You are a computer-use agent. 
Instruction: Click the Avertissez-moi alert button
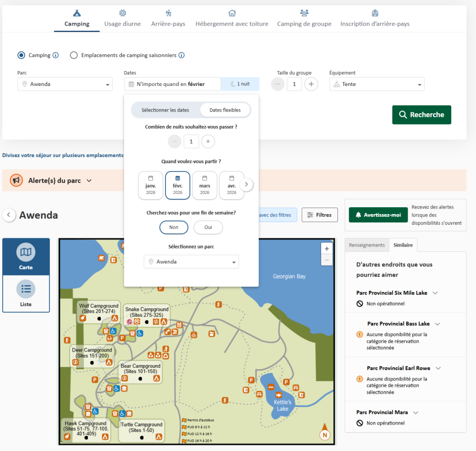(378, 215)
